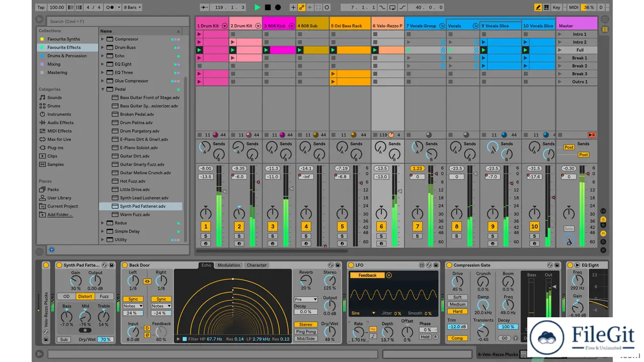The height and width of the screenshot is (362, 644).
Task: Enable Ping Pong mode in Echo
Action: 306,331
